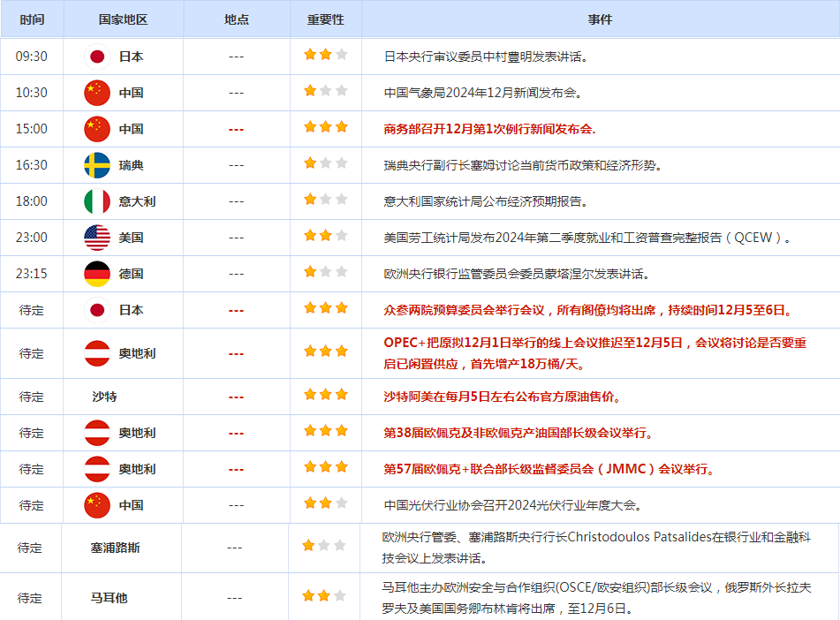Click the 时间 column header
The image size is (840, 620).
(32, 19)
